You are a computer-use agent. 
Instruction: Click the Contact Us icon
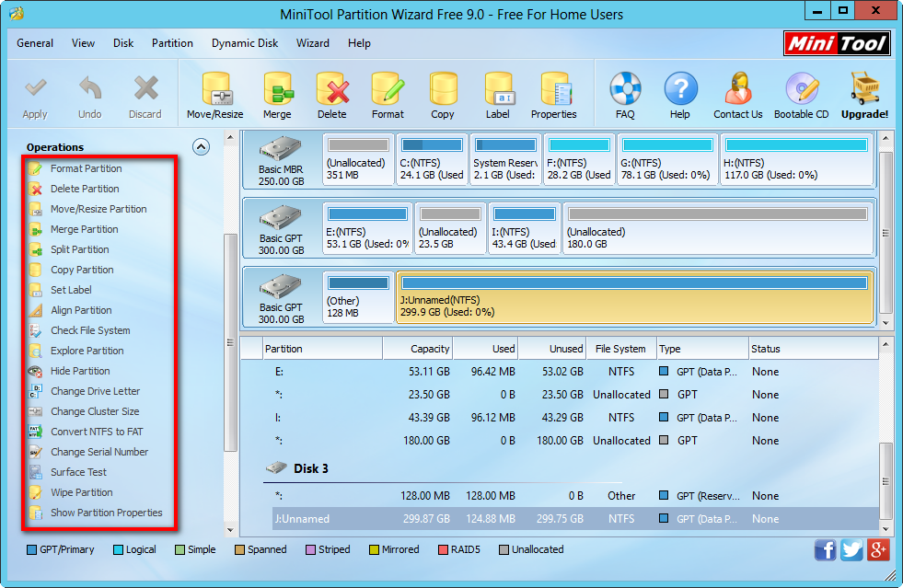pos(738,88)
